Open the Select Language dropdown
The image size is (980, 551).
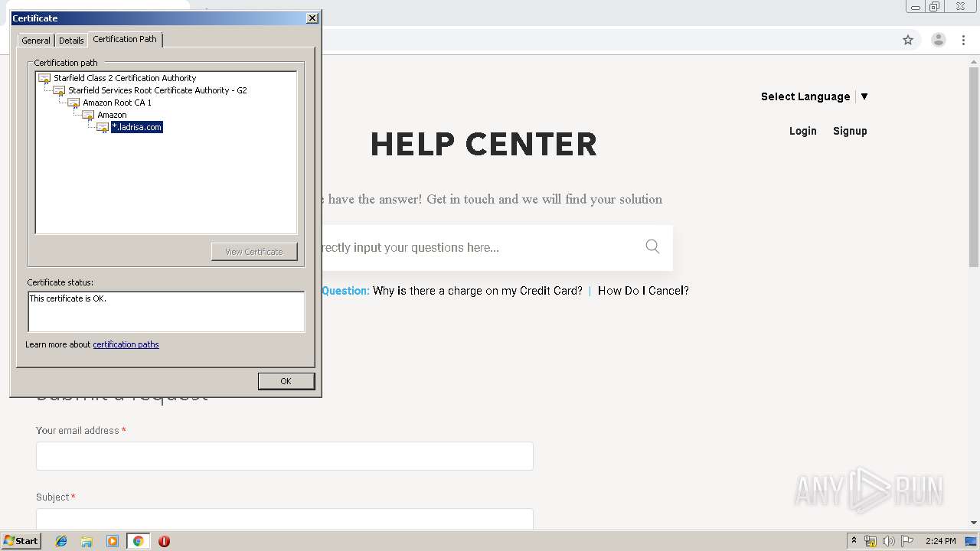point(814,96)
